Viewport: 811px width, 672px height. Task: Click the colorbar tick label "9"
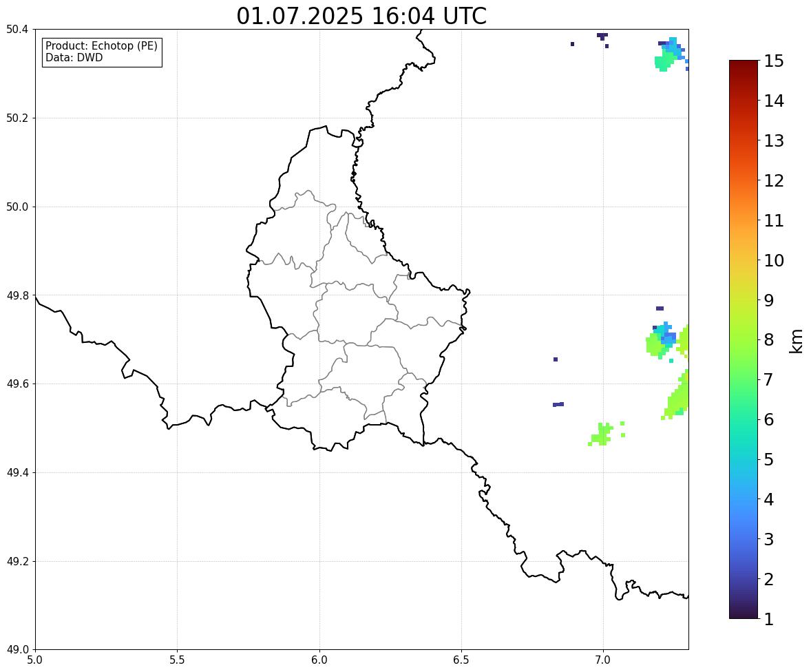pyautogui.click(x=769, y=300)
